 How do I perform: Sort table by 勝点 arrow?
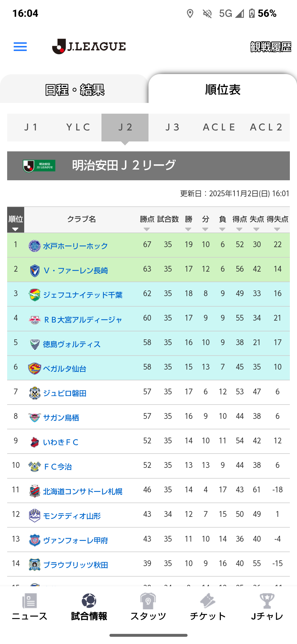click(147, 229)
